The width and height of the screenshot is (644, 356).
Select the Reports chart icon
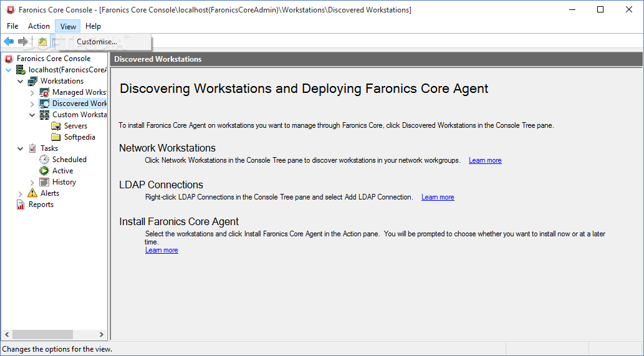click(21, 204)
